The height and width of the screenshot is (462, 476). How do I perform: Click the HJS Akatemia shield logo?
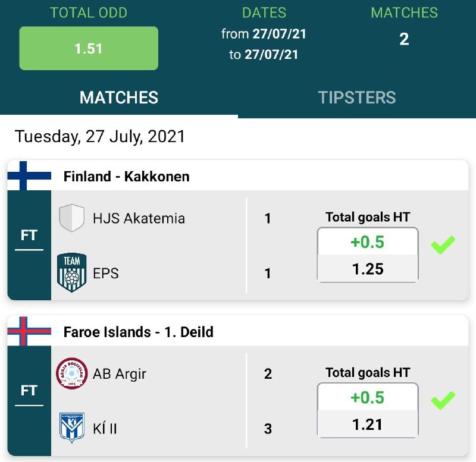click(x=72, y=218)
